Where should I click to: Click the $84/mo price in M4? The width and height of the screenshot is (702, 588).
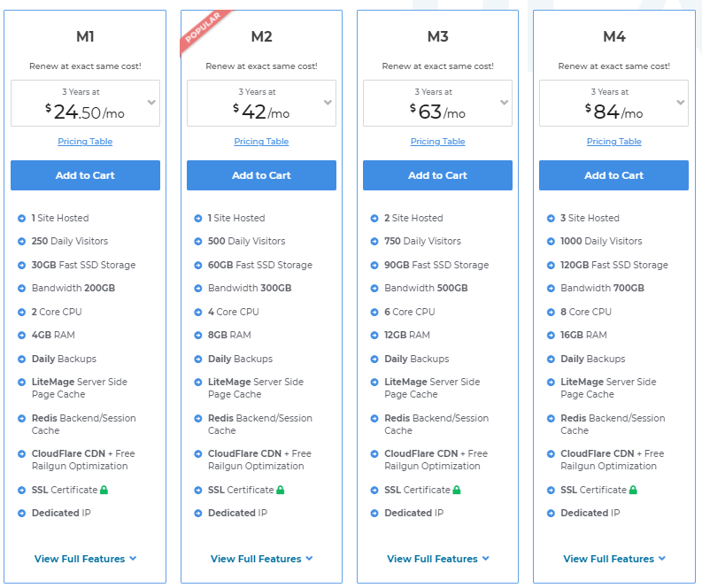click(613, 112)
